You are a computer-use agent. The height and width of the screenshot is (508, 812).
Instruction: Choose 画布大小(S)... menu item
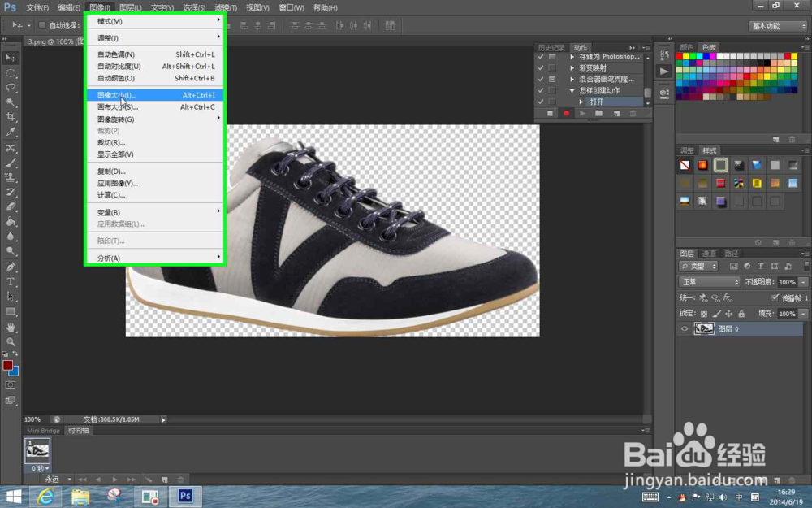[155, 107]
